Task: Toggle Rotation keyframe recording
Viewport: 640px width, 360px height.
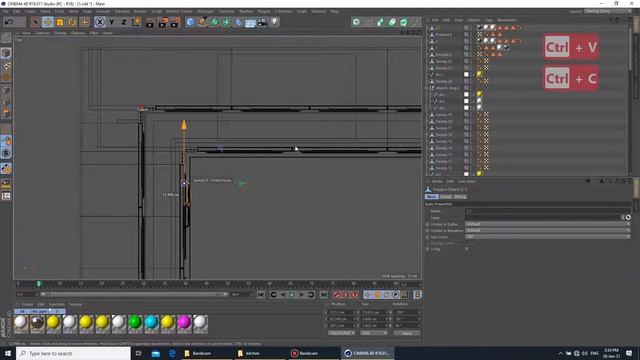Action: click(x=386, y=295)
